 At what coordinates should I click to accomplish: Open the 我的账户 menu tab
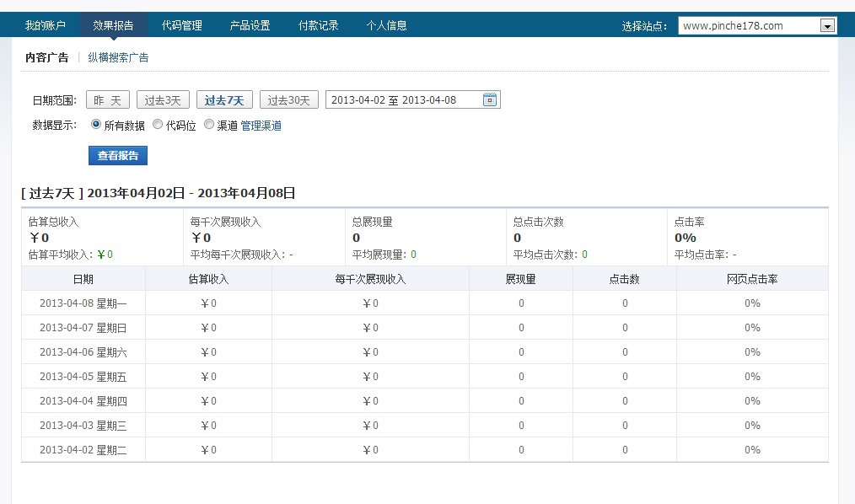(x=46, y=25)
